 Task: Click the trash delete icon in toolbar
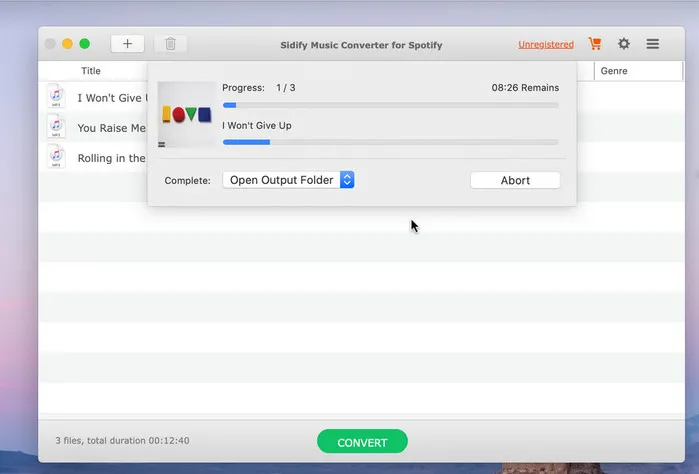[x=170, y=44]
